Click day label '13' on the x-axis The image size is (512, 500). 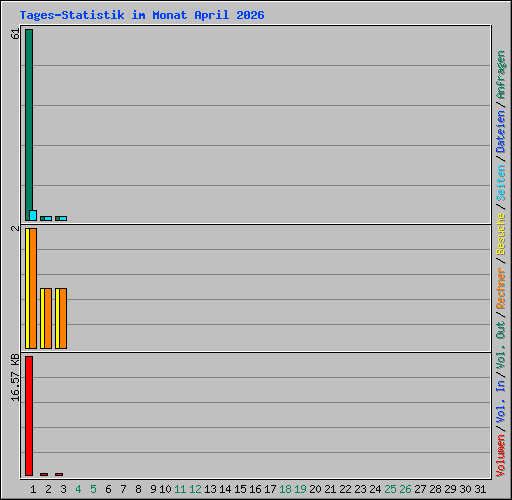210,489
